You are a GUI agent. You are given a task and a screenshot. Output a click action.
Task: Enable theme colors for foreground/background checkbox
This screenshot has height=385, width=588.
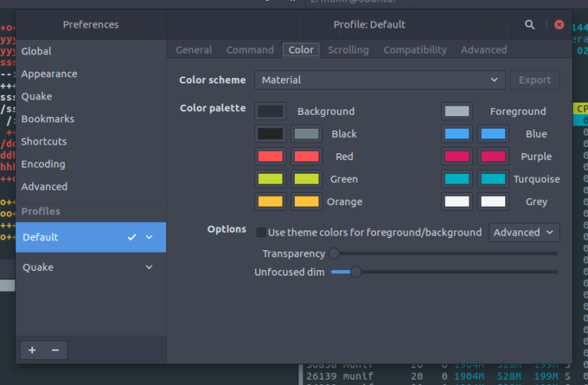261,233
